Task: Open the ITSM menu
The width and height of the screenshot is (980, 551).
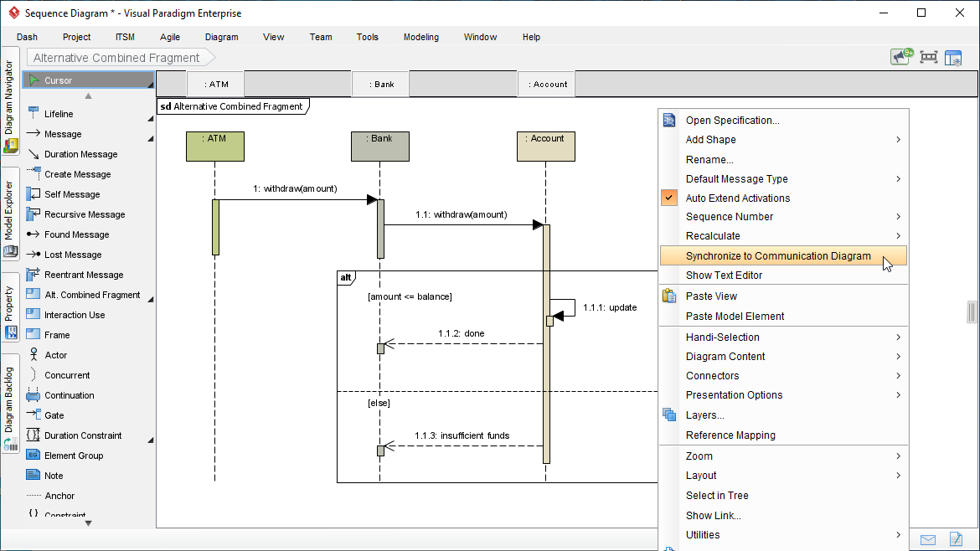Action: pos(125,37)
